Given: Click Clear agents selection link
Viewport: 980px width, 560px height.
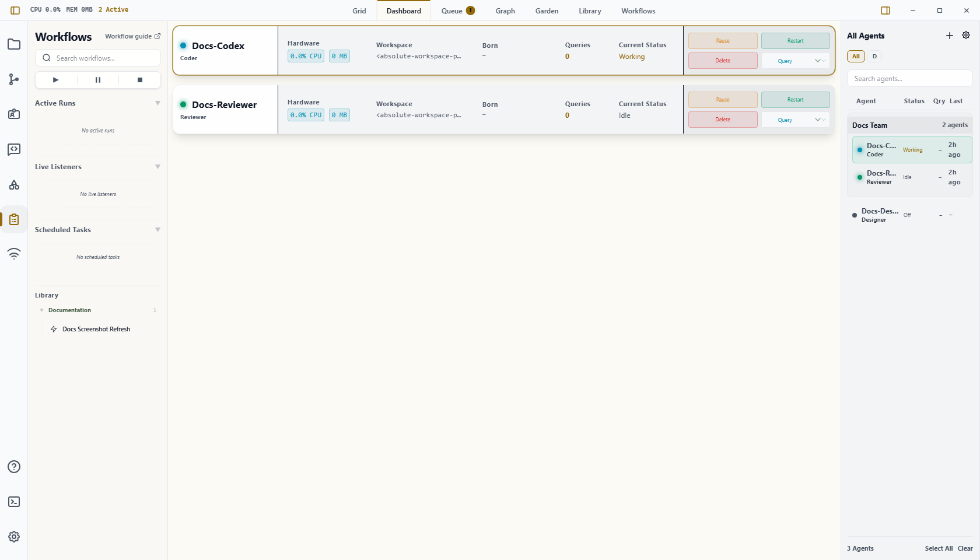Looking at the screenshot, I should point(965,548).
